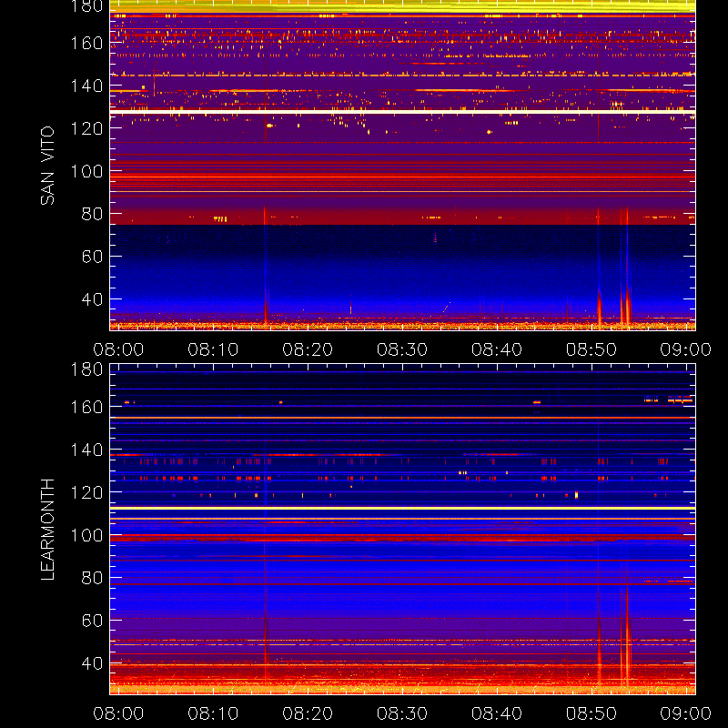Screen dimensions: 728x728
Task: Click the 08:00 time label under Learmonth plot
Action: 118,713
